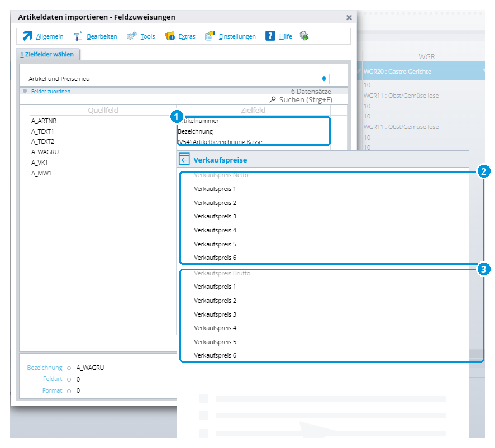Click the back arrow beside Verkaufspreise
Image resolution: width=495 pixels, height=448 pixels.
(x=184, y=159)
